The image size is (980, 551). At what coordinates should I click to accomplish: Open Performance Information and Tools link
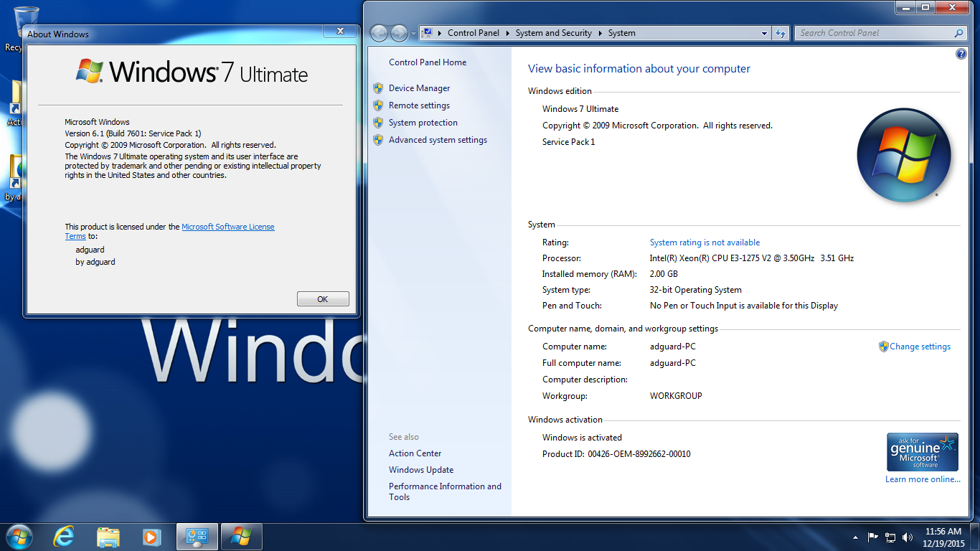[x=445, y=491]
